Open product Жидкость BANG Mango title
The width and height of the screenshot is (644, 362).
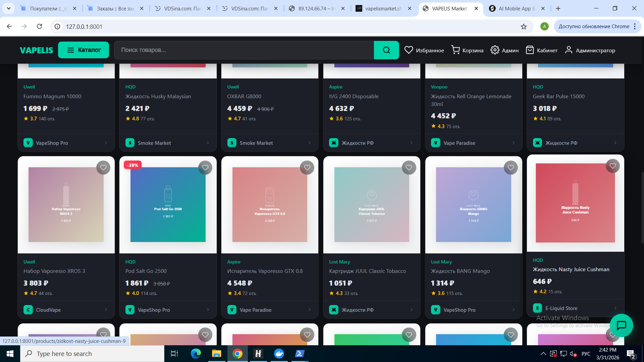click(460, 271)
